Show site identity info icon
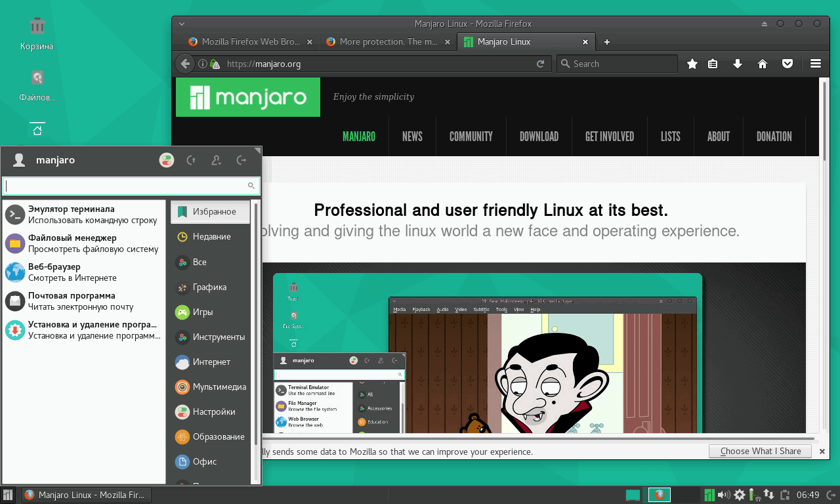 pyautogui.click(x=203, y=64)
